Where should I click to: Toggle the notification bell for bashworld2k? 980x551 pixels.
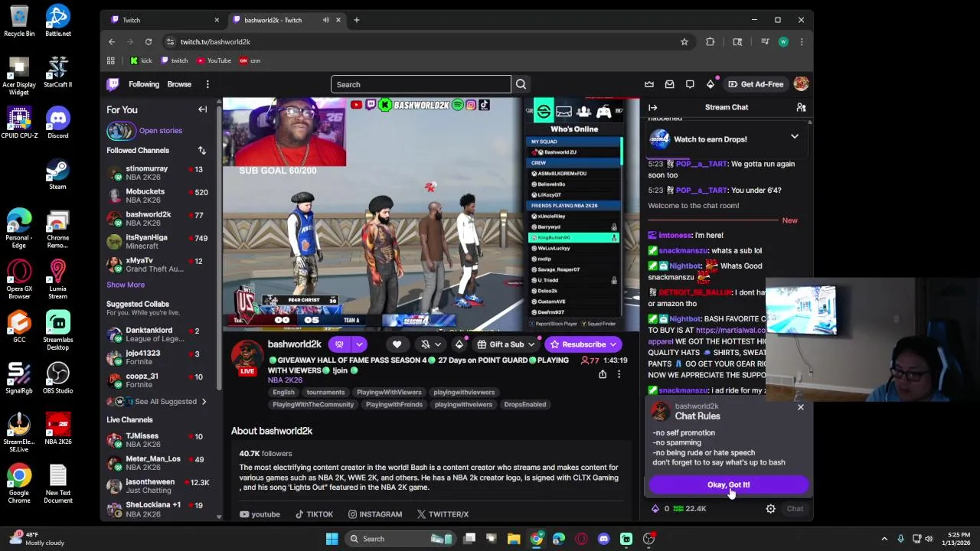tap(426, 344)
